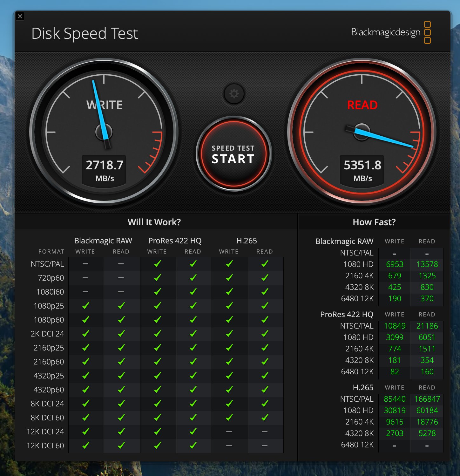Click H.265 NTSC/PAL read value 166847
This screenshot has width=460, height=476.
click(427, 399)
